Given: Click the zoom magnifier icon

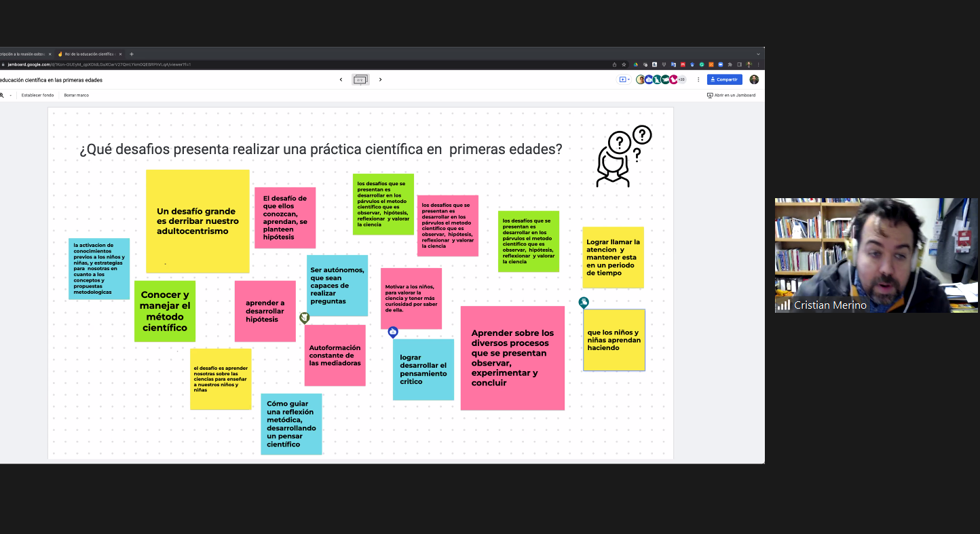Looking at the screenshot, I should [x=2, y=95].
